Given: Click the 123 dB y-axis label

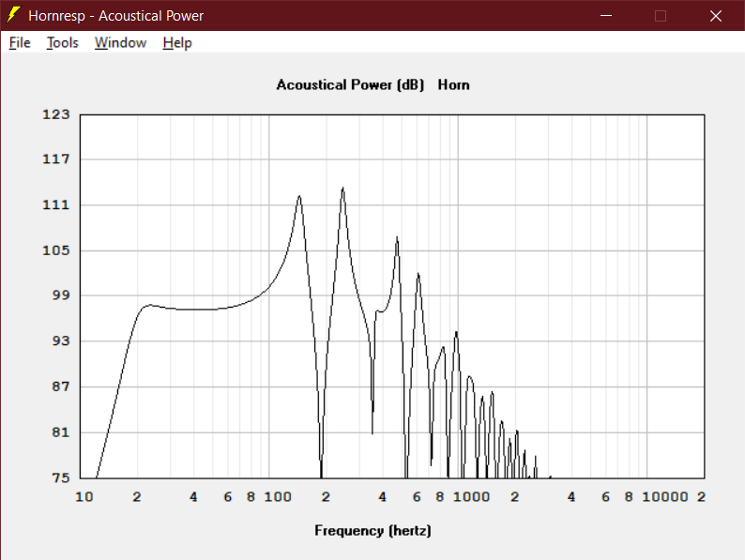Looking at the screenshot, I should (x=56, y=114).
